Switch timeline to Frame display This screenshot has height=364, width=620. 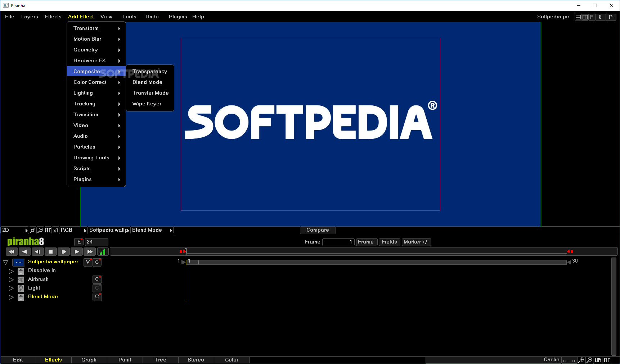pos(366,242)
